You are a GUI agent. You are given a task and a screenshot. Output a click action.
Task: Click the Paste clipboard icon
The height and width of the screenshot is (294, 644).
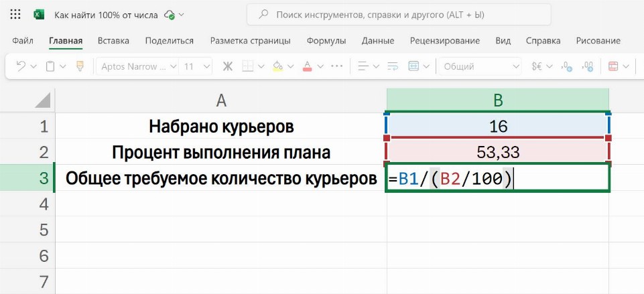point(50,66)
